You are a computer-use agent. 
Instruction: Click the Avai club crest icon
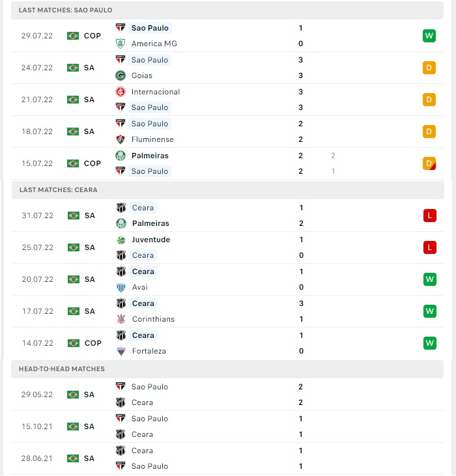[121, 287]
